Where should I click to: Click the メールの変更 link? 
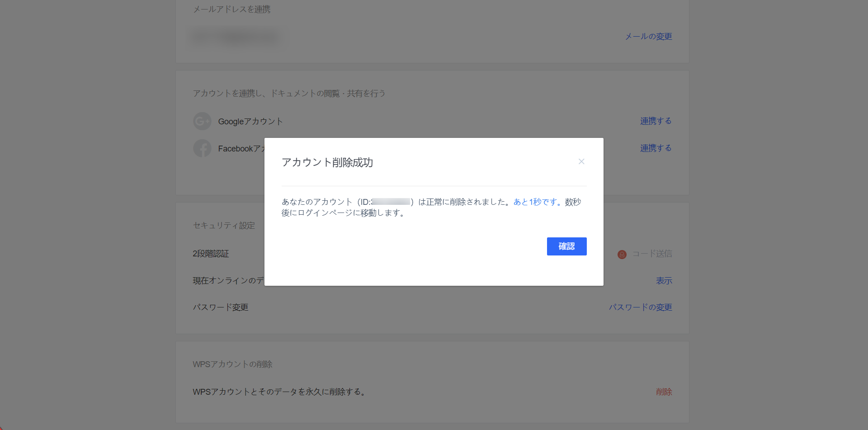[x=648, y=36]
